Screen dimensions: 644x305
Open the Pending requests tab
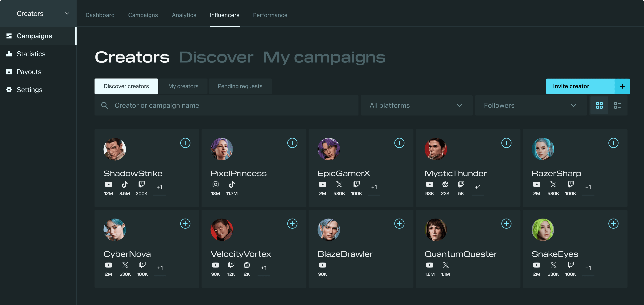pos(240,86)
